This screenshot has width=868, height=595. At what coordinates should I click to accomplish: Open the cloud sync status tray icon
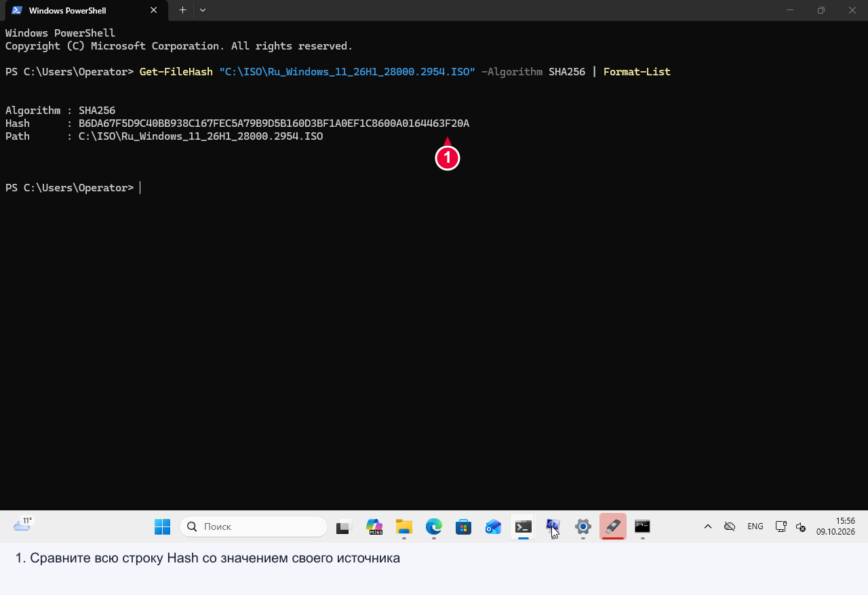click(x=730, y=526)
